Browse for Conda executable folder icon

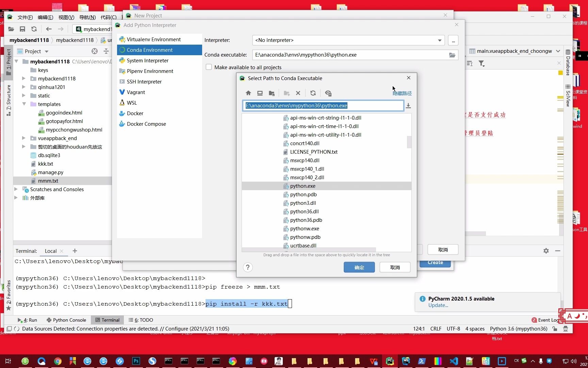click(x=452, y=55)
